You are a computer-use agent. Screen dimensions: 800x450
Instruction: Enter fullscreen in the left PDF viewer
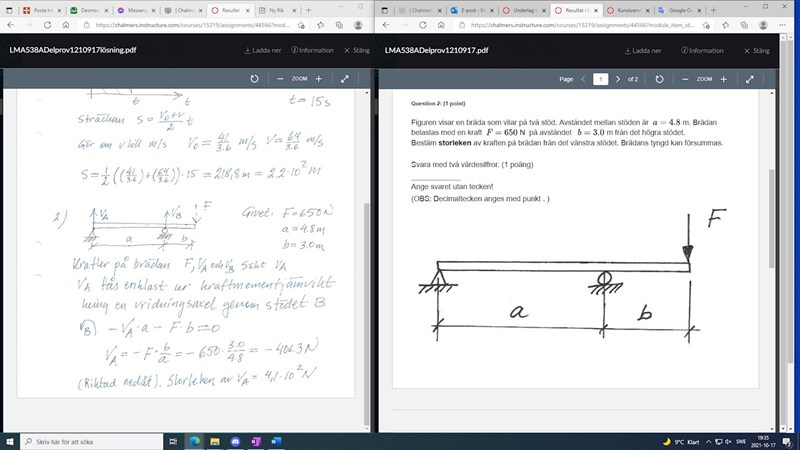tap(345, 78)
